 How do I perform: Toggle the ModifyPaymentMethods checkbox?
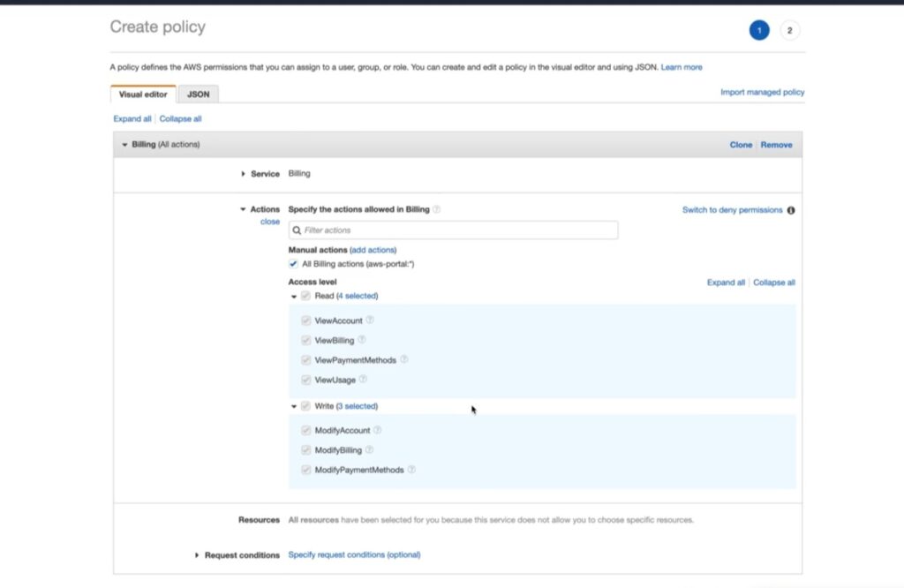click(x=305, y=470)
